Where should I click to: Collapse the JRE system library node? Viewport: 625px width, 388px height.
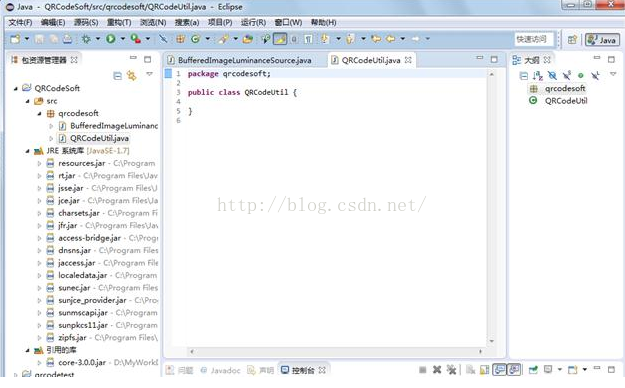point(28,151)
